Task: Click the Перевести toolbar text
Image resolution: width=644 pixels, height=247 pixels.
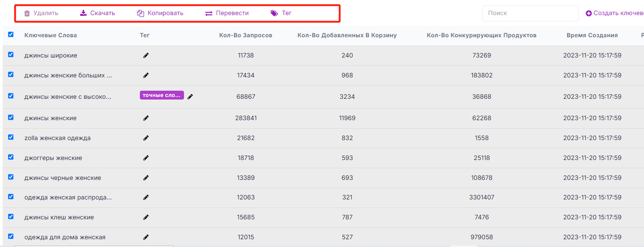Action: 232,13
